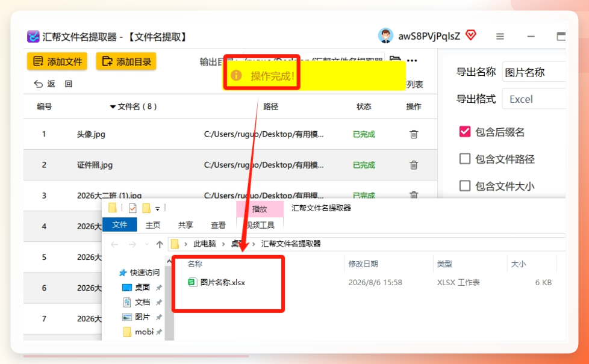Screen dimensions: 589x364
Task: Open the 查看 tab in Explorer
Action: (218, 225)
